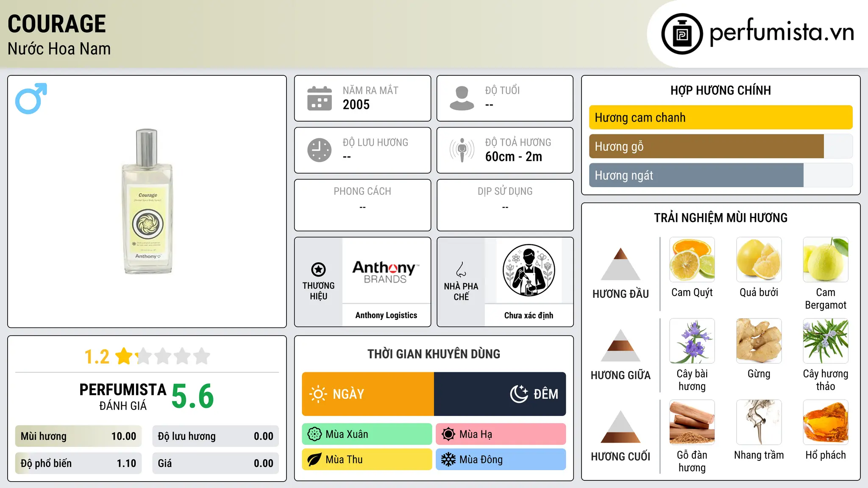Screen dimensions: 868x488
Task: Click the clock icon beside Độ lưu hương
Action: pyautogui.click(x=320, y=150)
